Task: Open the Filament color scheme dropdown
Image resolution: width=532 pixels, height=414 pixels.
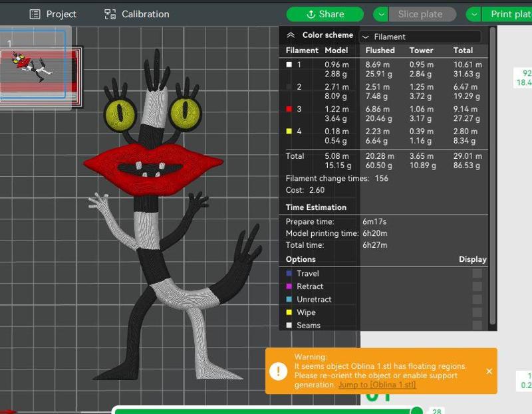Action: coord(420,37)
